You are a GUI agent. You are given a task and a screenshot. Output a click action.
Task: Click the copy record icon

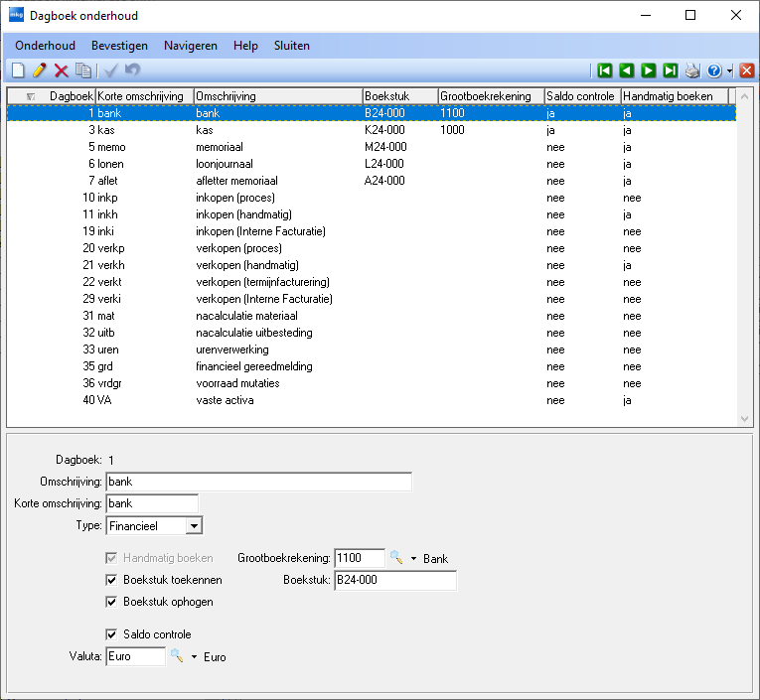[83, 70]
